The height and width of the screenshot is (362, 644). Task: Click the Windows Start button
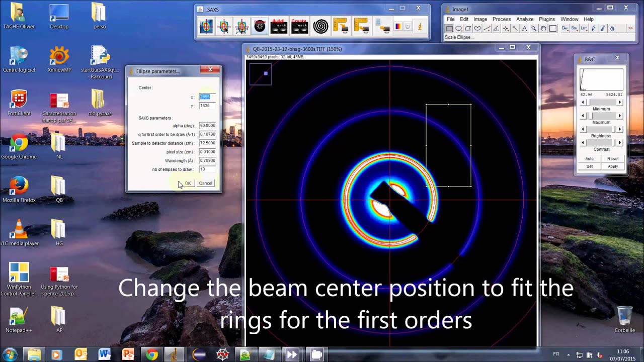point(10,354)
